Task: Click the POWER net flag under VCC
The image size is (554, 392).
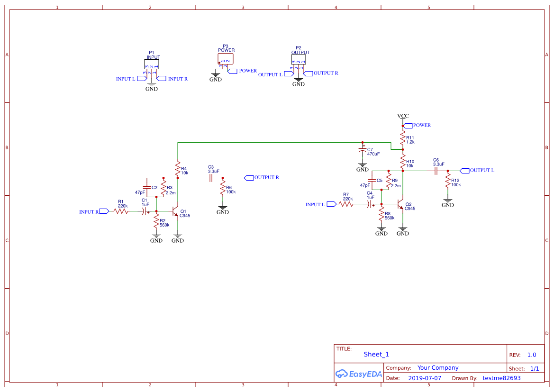Action: pyautogui.click(x=408, y=126)
